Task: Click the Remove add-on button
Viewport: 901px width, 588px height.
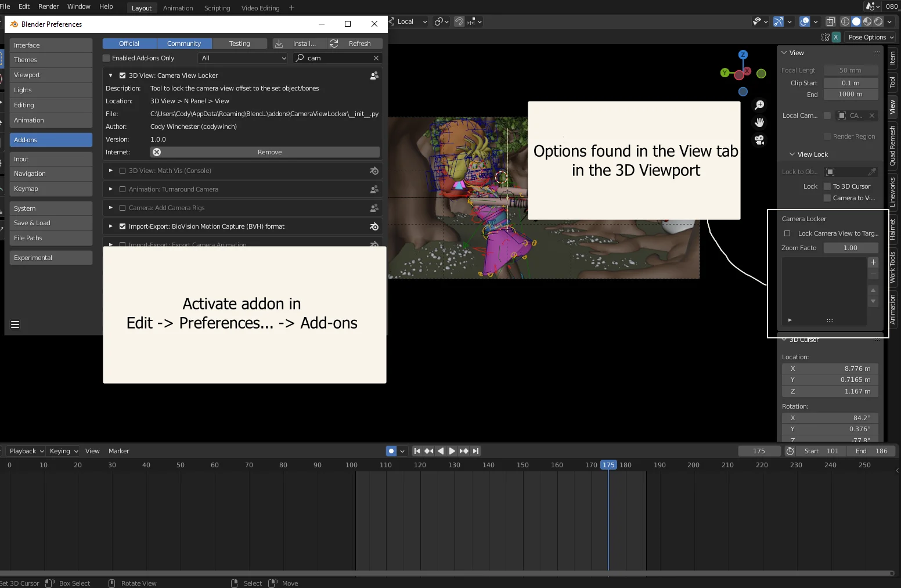Action: [269, 152]
